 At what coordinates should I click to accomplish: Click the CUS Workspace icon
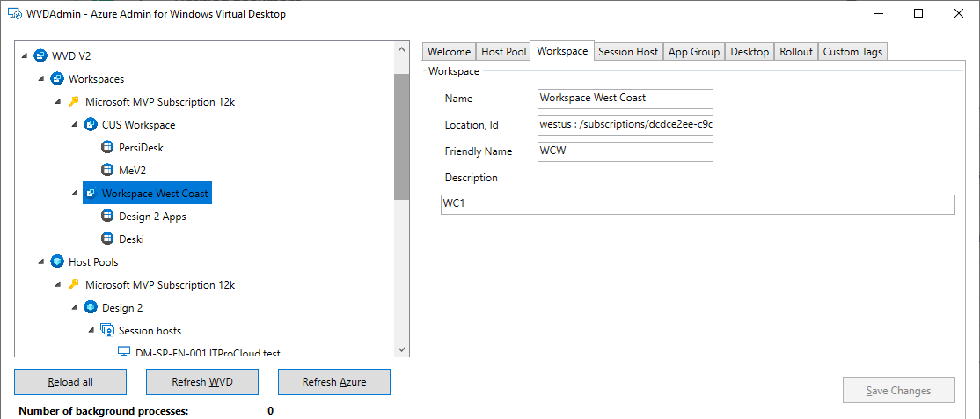click(x=91, y=124)
